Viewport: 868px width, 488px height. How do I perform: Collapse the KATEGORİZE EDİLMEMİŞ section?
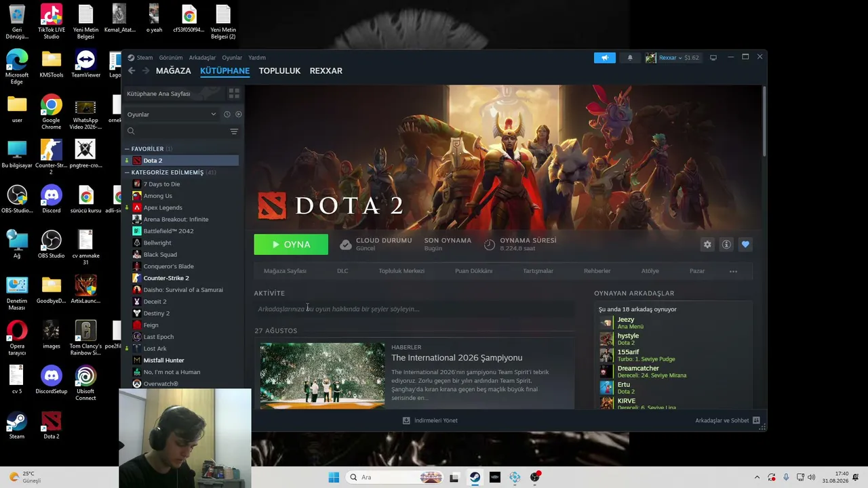[127, 173]
